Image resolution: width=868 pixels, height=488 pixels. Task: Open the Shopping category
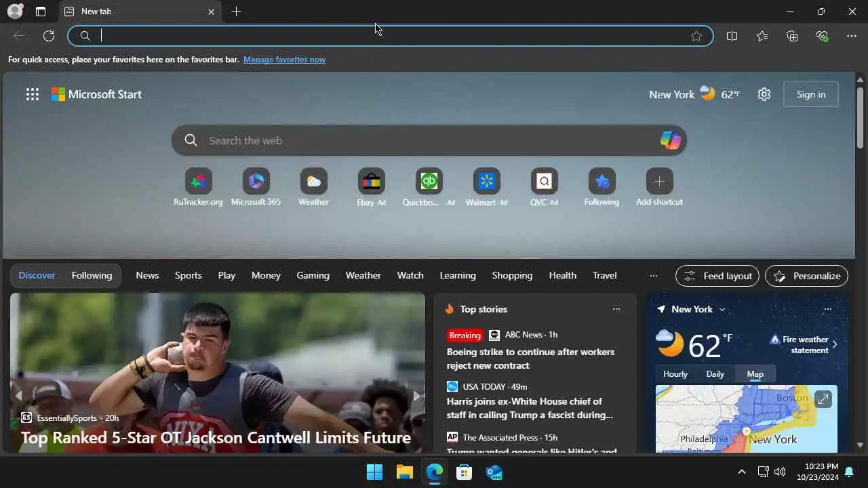click(x=512, y=275)
